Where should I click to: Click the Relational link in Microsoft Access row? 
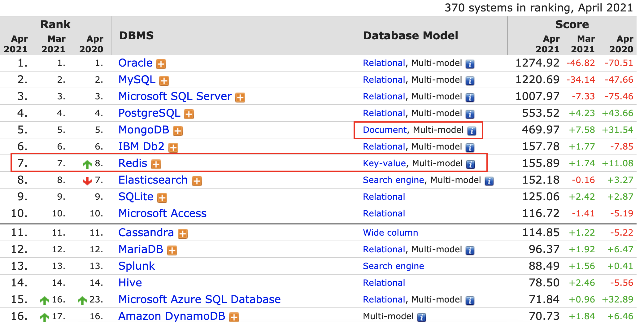(384, 213)
